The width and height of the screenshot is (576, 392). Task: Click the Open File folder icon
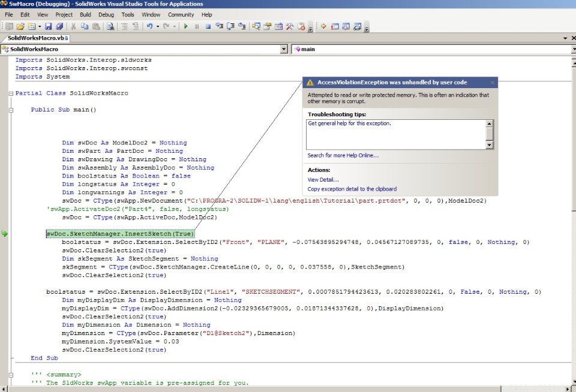coord(20,26)
